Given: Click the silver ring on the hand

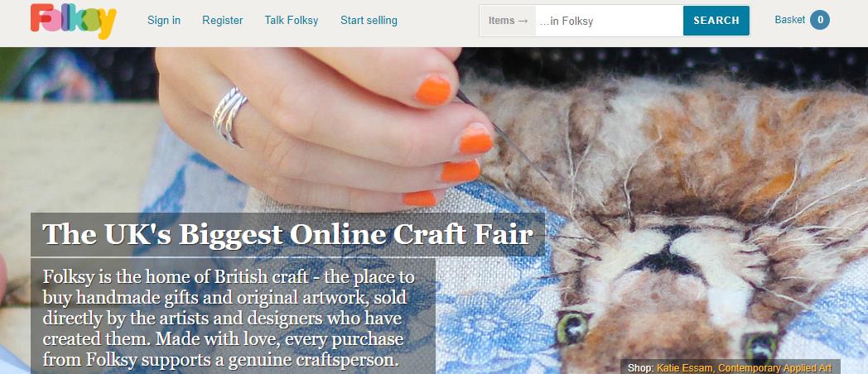Looking at the screenshot, I should pos(229,116).
